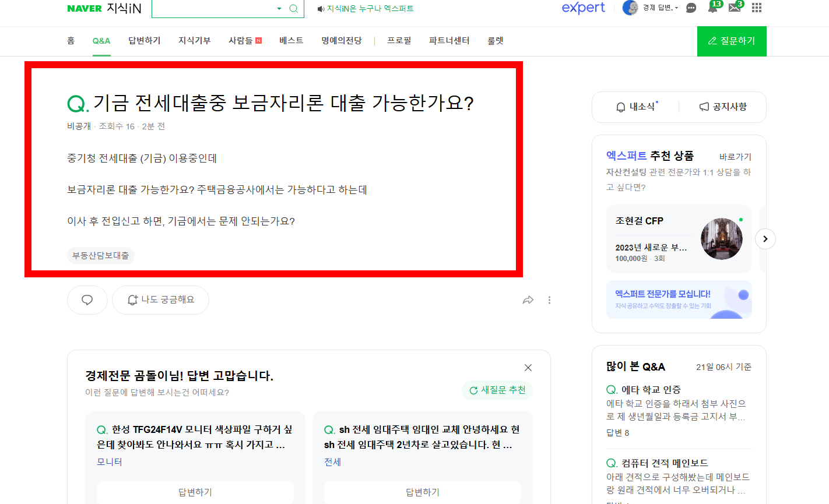The width and height of the screenshot is (829, 504).
Task: Open the 베스트 tab
Action: [291, 41]
